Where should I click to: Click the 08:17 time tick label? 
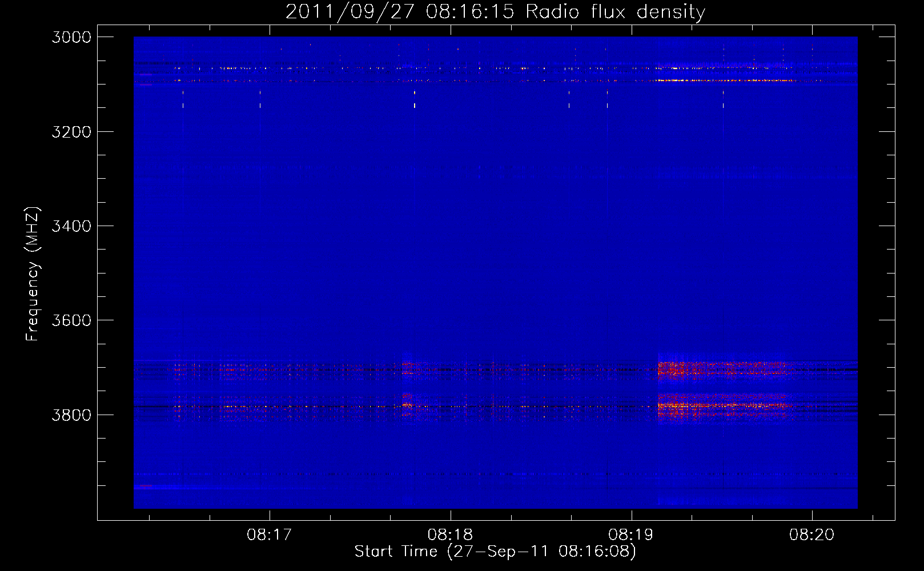pos(270,535)
